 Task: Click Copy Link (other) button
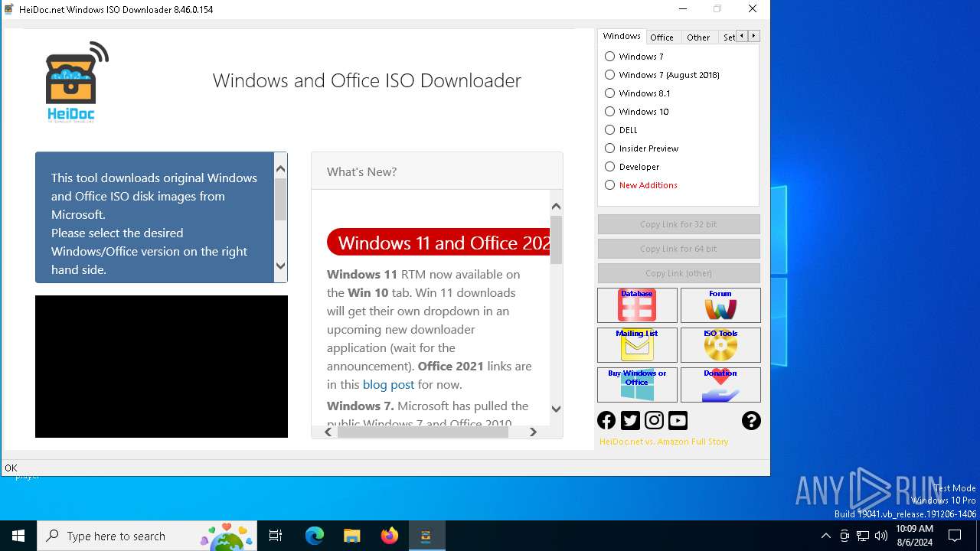tap(678, 273)
